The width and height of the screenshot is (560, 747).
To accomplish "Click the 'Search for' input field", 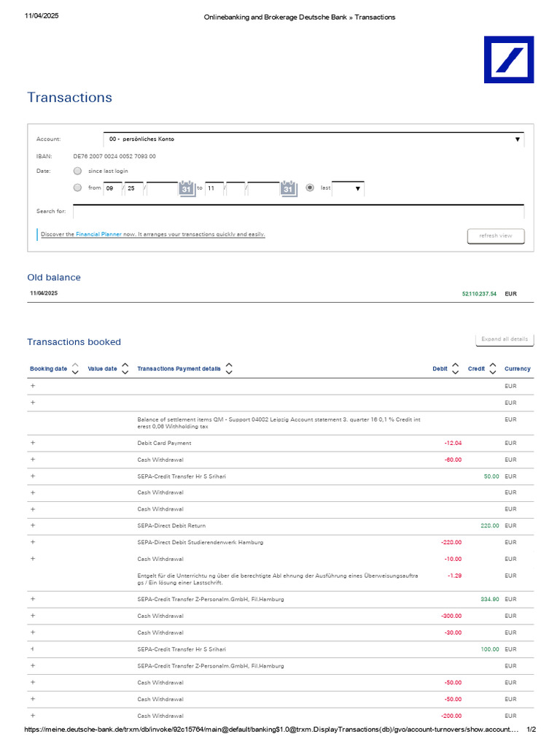I will pos(298,211).
